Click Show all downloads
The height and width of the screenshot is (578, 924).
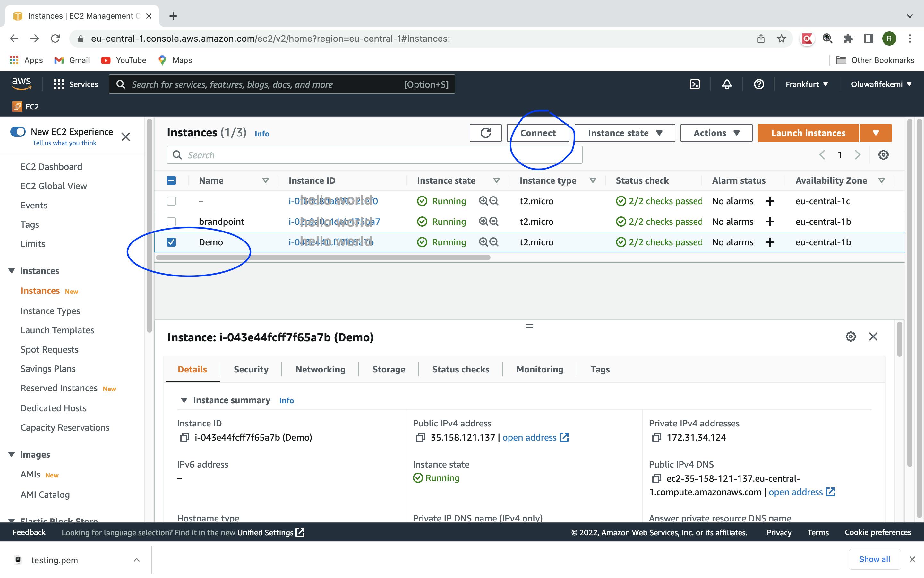[874, 559]
